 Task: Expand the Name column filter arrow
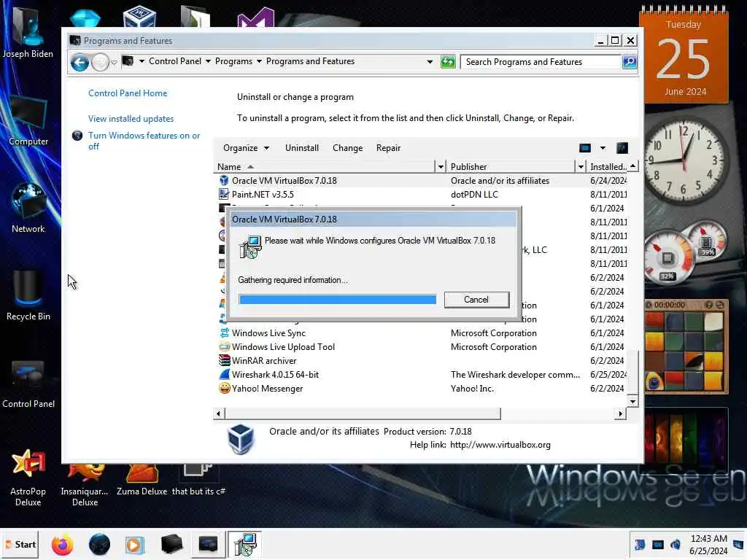[x=441, y=167]
